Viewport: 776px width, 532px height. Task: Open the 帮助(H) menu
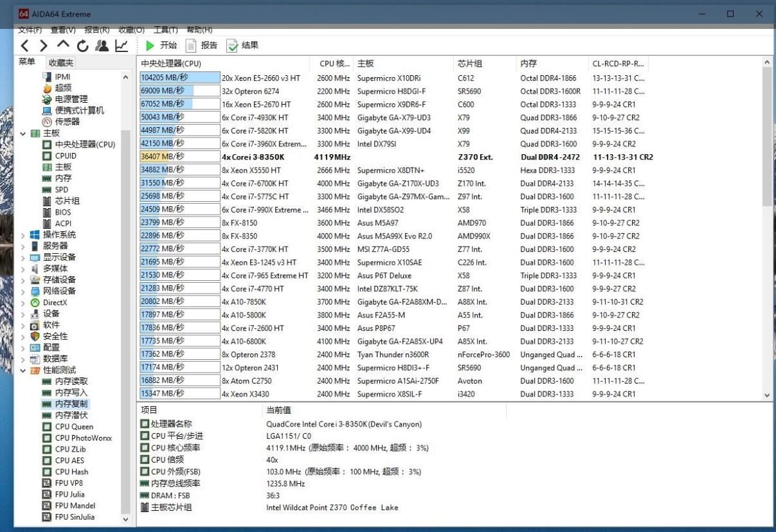[x=199, y=30]
